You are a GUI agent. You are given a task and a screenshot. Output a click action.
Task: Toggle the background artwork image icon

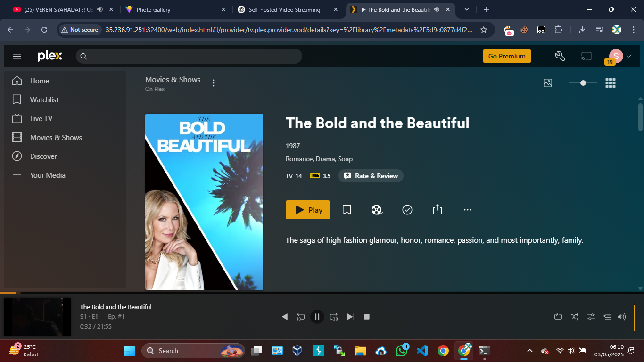pyautogui.click(x=548, y=83)
